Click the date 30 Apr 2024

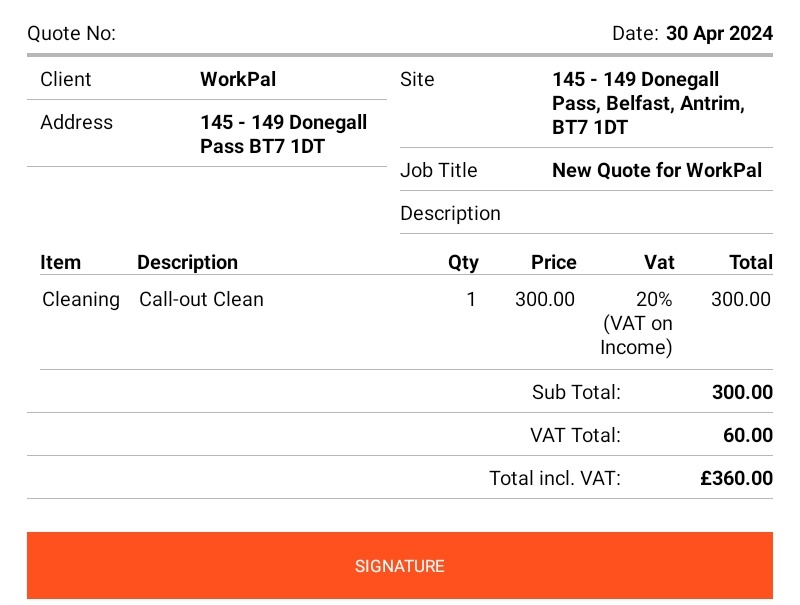pyautogui.click(x=719, y=33)
